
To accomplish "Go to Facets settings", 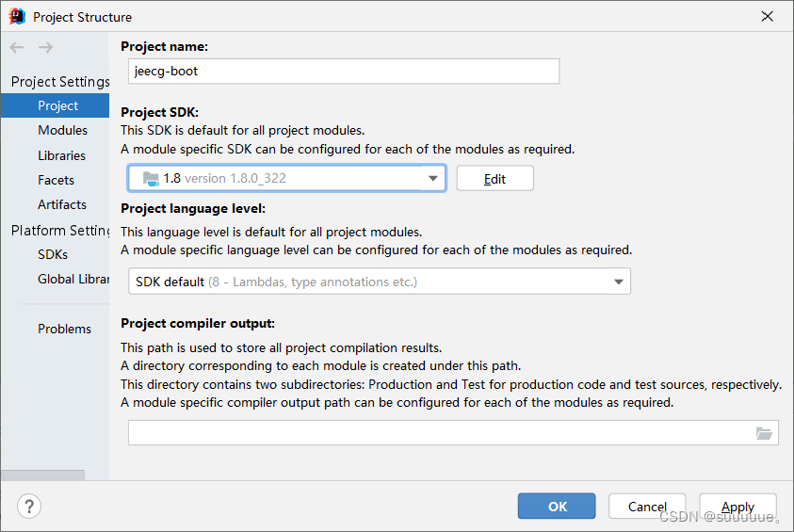I will tap(56, 180).
